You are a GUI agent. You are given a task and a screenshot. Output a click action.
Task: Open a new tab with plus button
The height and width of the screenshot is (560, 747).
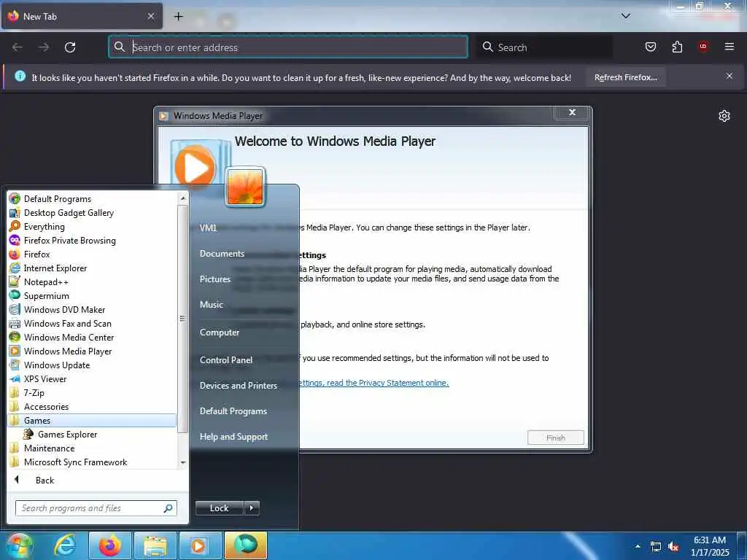click(178, 16)
